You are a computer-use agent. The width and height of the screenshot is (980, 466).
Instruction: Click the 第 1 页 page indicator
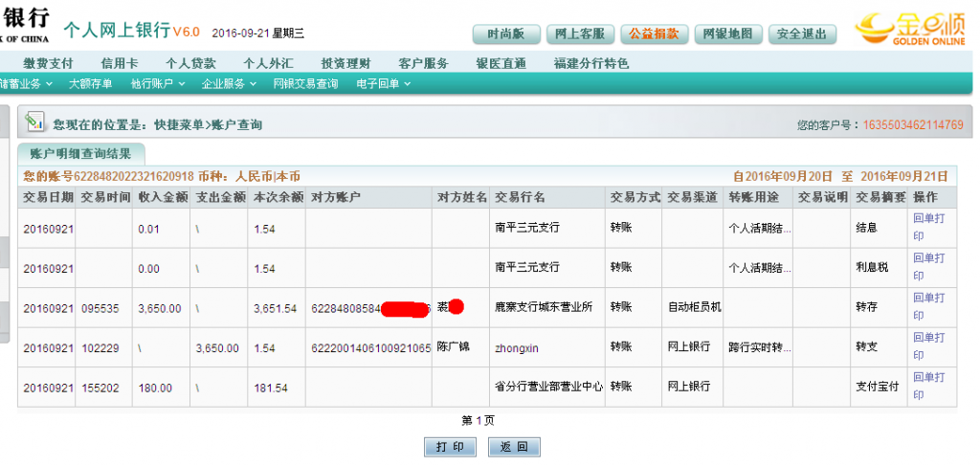479,421
